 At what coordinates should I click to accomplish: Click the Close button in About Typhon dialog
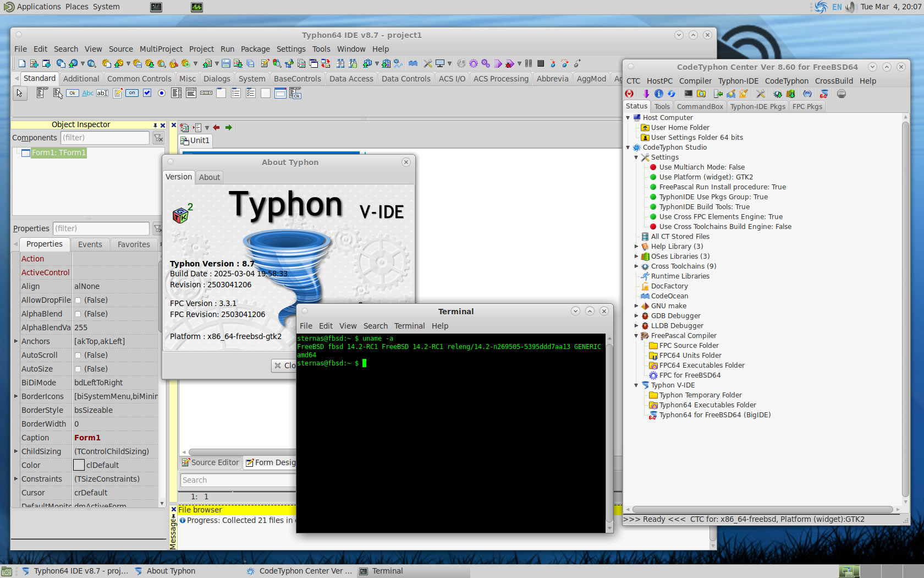[x=284, y=366]
